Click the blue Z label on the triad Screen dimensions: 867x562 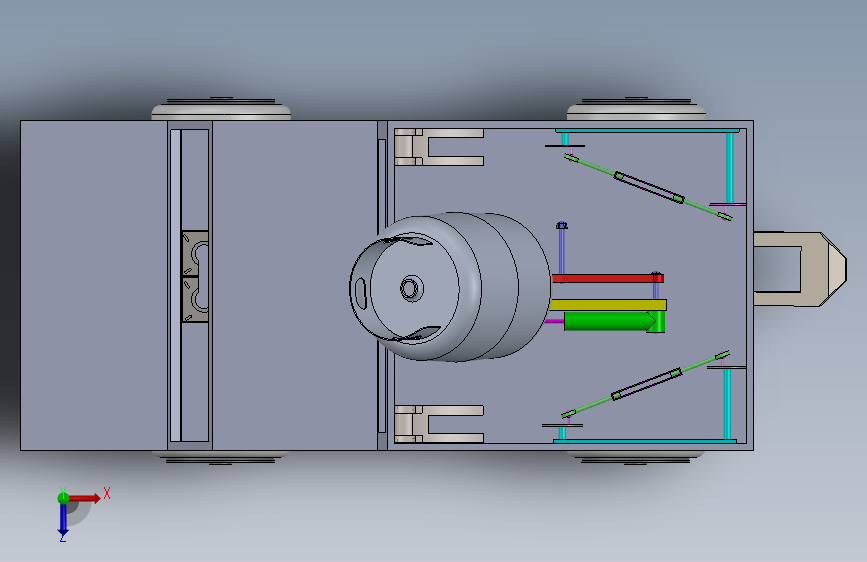coord(62,538)
